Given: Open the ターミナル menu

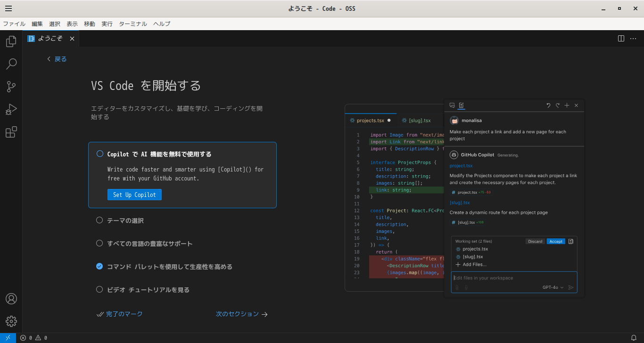Looking at the screenshot, I should (132, 24).
